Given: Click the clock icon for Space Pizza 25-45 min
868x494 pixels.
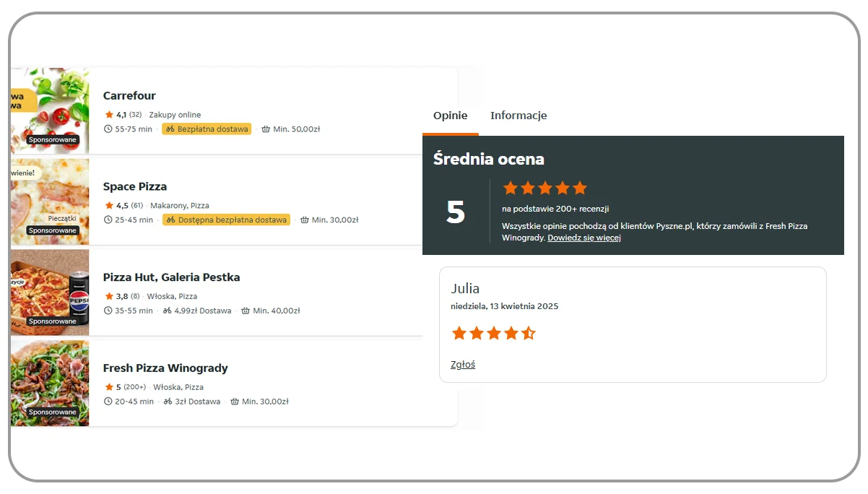Looking at the screenshot, I should coord(110,220).
